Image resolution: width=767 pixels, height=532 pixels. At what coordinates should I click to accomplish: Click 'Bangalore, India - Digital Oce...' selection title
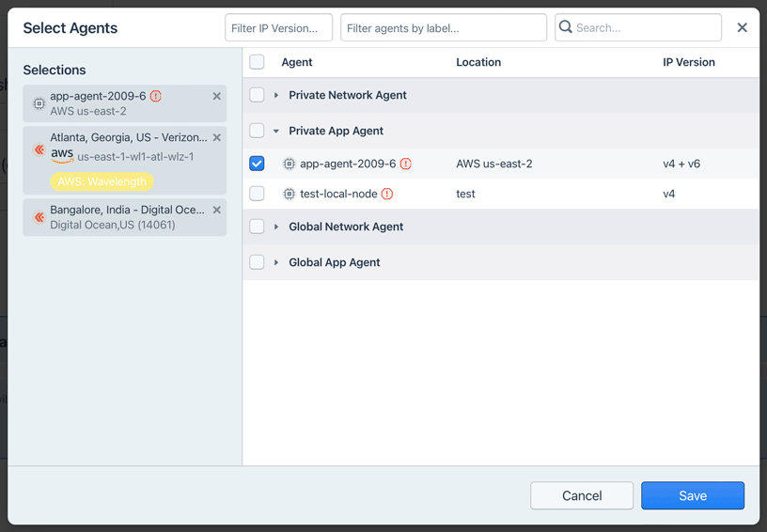(127, 210)
